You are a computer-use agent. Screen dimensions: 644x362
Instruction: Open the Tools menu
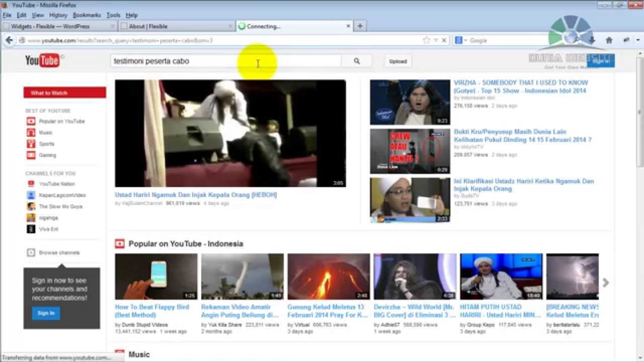(x=113, y=15)
